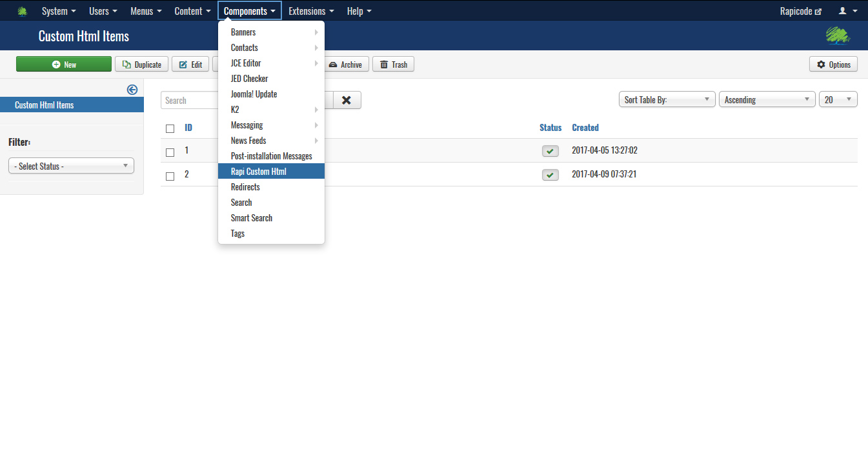Image resolution: width=868 pixels, height=451 pixels.
Task: Click the green New button
Action: click(x=64, y=64)
